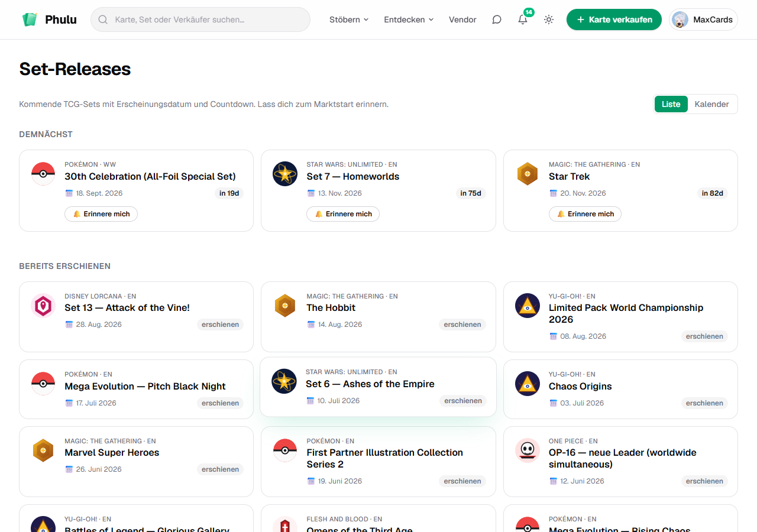Click Star Wars icon of Set 6 Ashes
The width and height of the screenshot is (757, 532).
coord(284,381)
